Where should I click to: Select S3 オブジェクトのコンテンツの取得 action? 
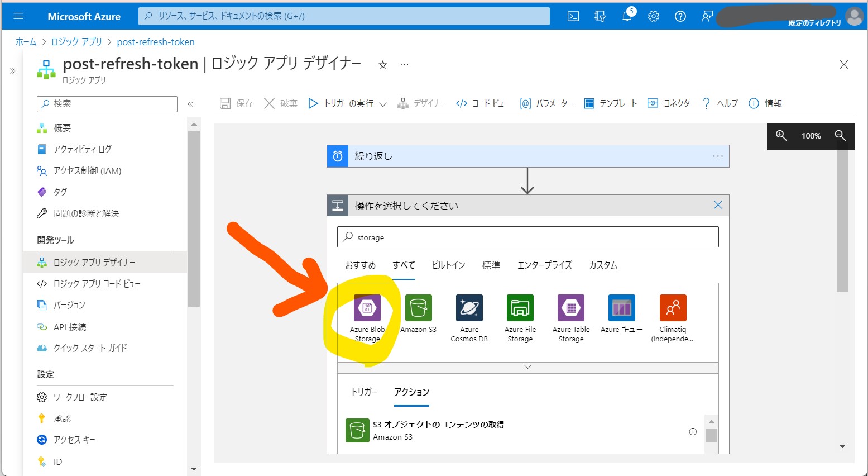pos(522,431)
